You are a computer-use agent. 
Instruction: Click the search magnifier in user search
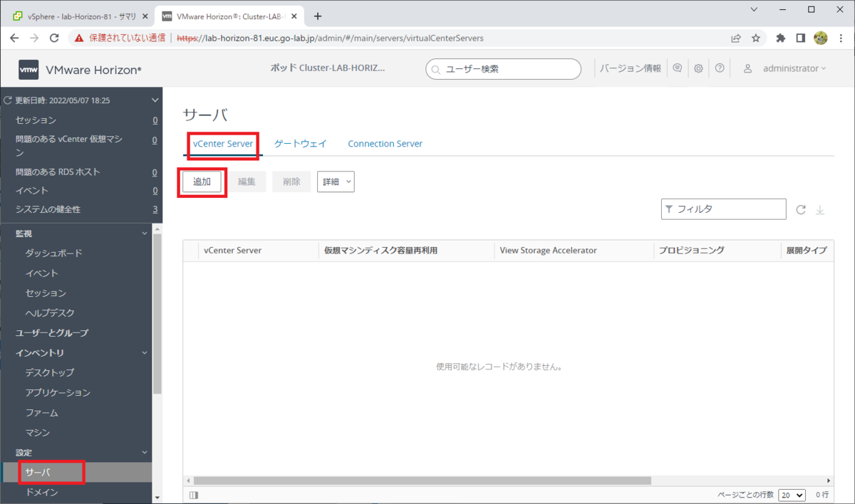(436, 69)
